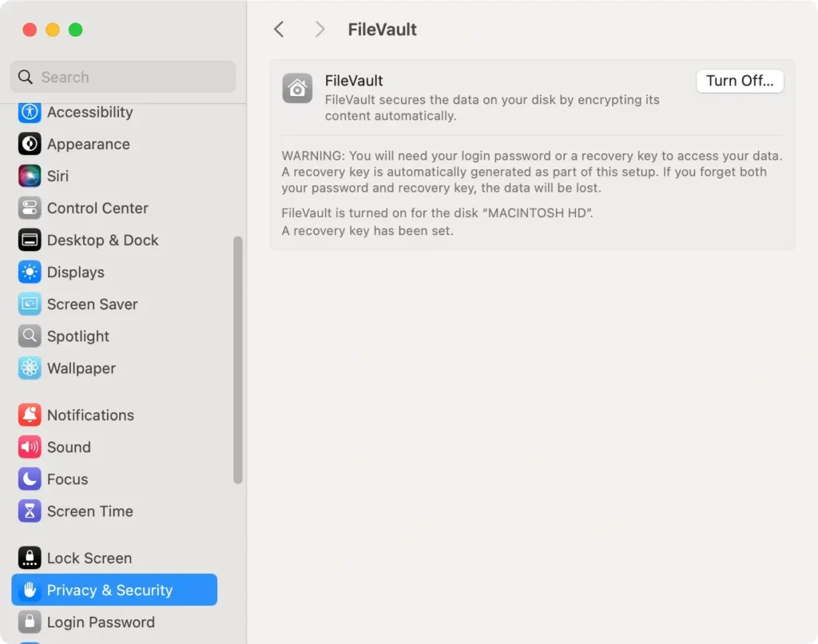This screenshot has width=818, height=644.
Task: Zoom the window with green button
Action: (x=76, y=30)
